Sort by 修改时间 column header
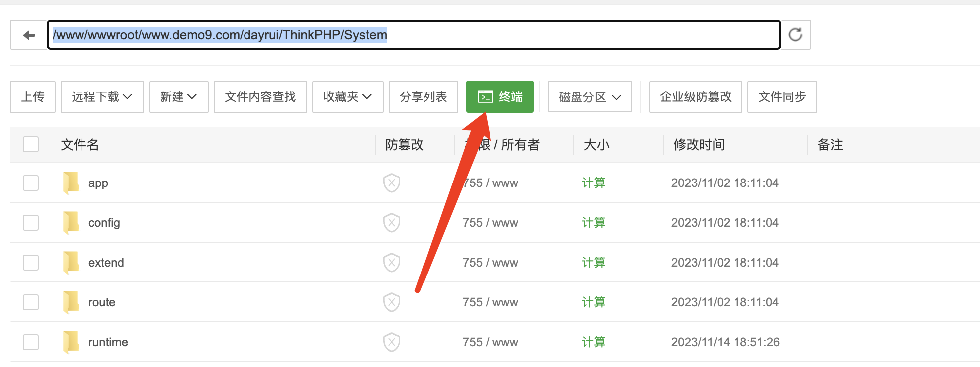The height and width of the screenshot is (367, 980). pyautogui.click(x=699, y=145)
